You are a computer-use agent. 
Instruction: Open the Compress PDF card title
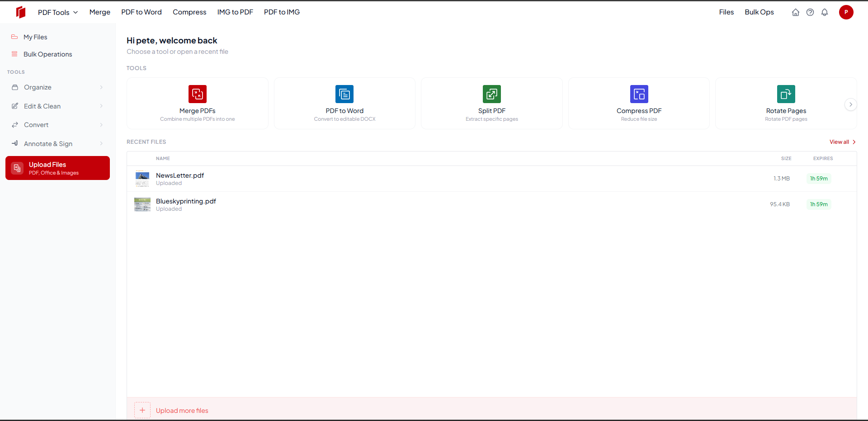pos(639,111)
